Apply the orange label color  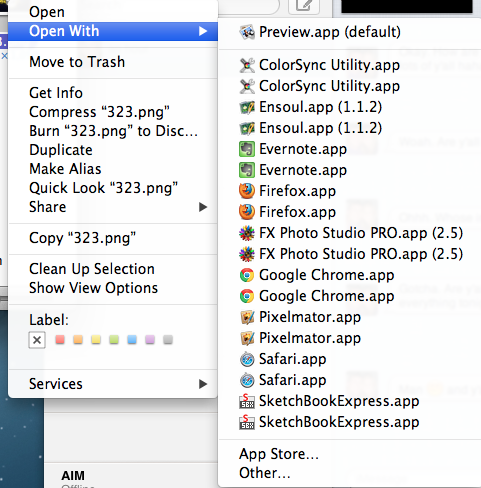tap(78, 340)
